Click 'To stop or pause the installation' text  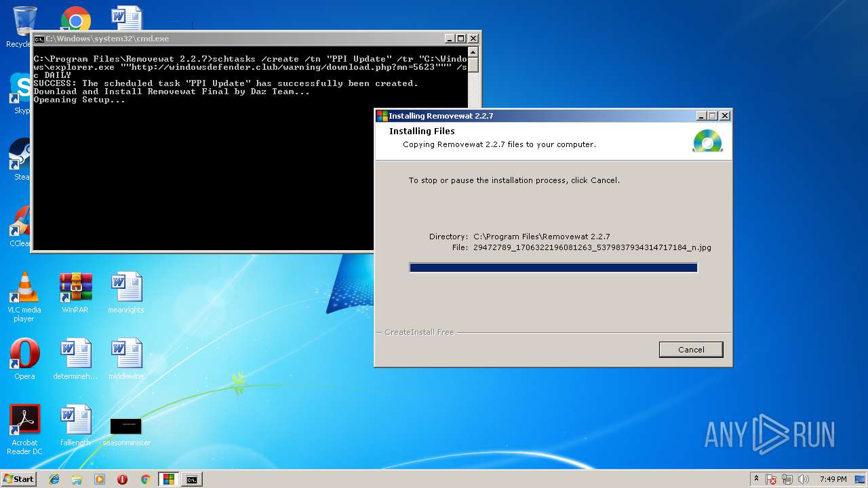click(x=514, y=180)
